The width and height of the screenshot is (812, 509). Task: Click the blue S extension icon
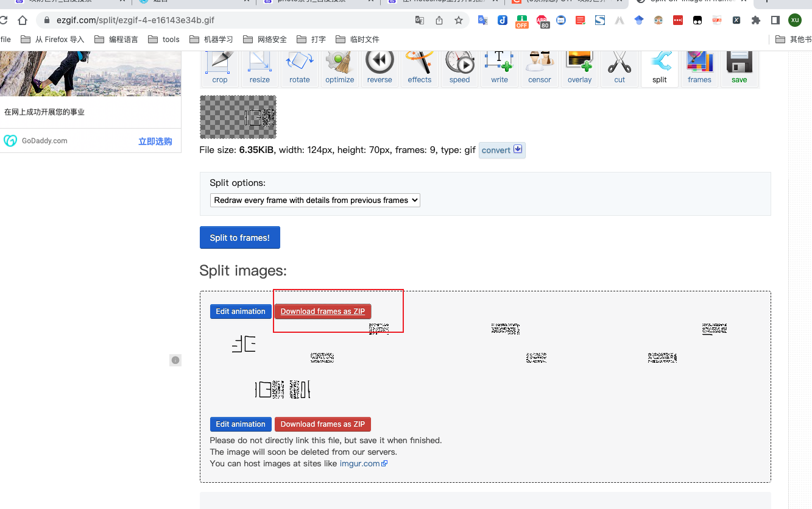[600, 20]
